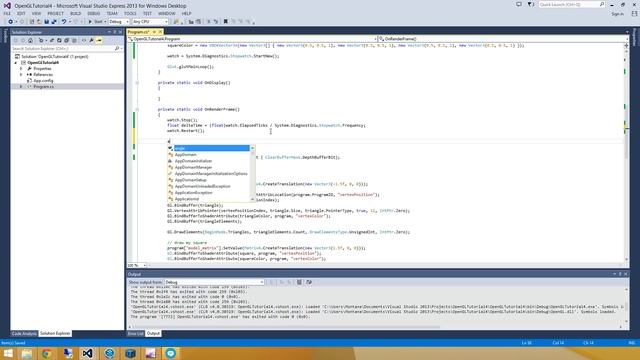This screenshot has height=360, width=640.
Task: Toggle word wrap in the Output toolbar
Action: coord(309,282)
